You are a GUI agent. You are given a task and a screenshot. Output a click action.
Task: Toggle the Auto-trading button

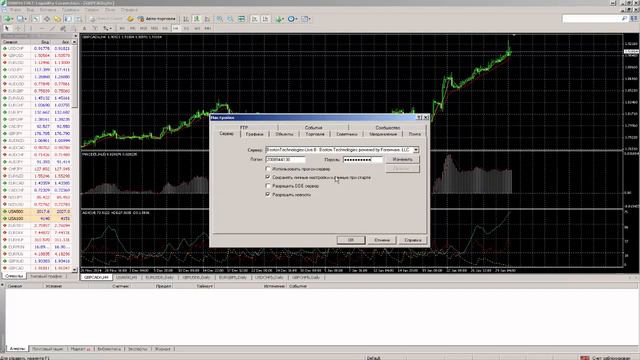(157, 19)
